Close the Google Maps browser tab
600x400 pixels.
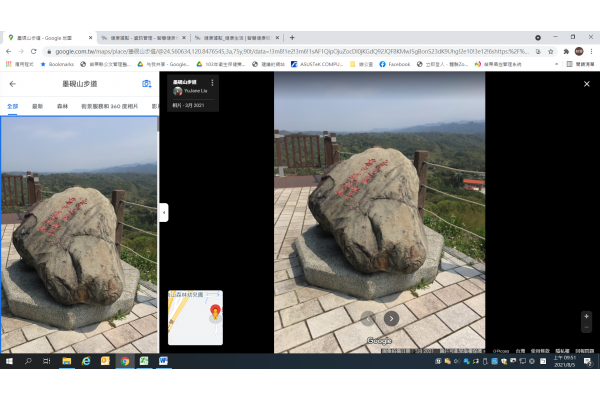[x=90, y=38]
